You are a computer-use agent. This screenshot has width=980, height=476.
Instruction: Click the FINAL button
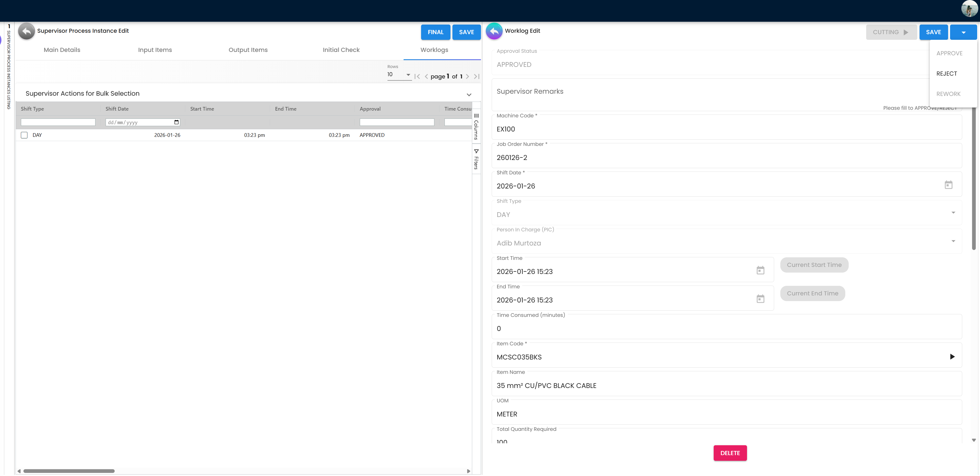(435, 32)
